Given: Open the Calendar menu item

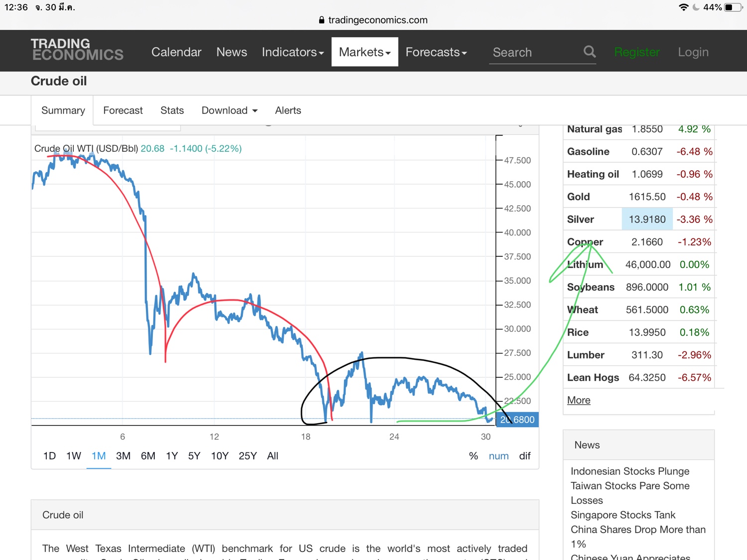Looking at the screenshot, I should pyautogui.click(x=176, y=52).
